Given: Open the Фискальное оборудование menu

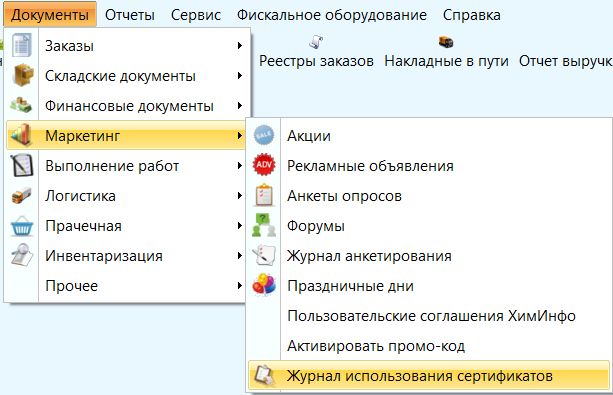Looking at the screenshot, I should click(332, 15).
